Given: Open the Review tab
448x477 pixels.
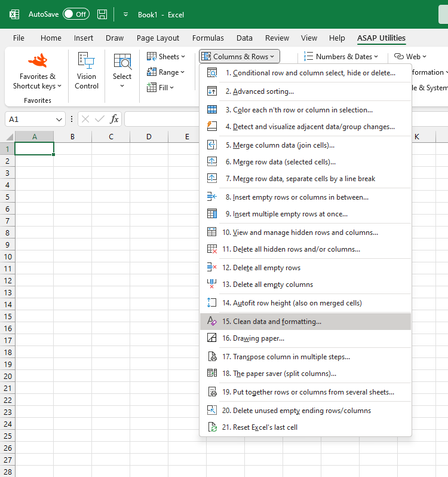Looking at the screenshot, I should pyautogui.click(x=277, y=38).
